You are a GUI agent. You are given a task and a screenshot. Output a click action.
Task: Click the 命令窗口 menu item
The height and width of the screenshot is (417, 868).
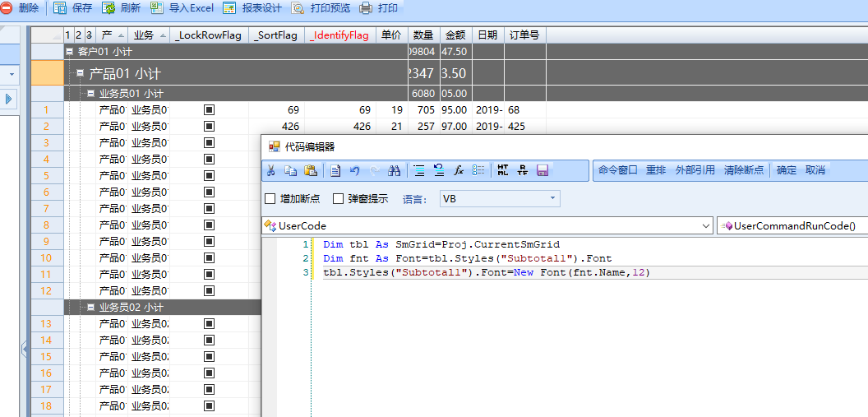(618, 170)
